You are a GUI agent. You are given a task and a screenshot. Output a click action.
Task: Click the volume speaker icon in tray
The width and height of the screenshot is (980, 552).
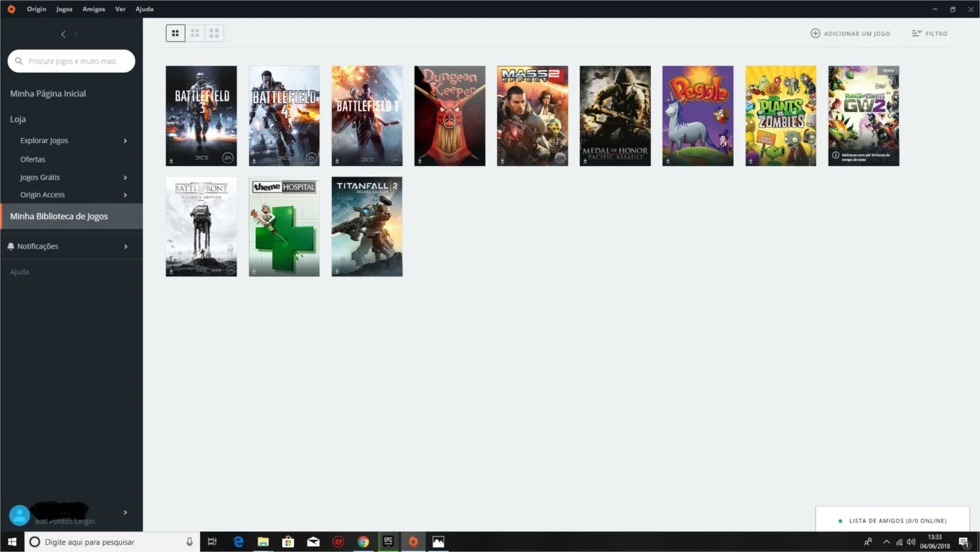911,541
